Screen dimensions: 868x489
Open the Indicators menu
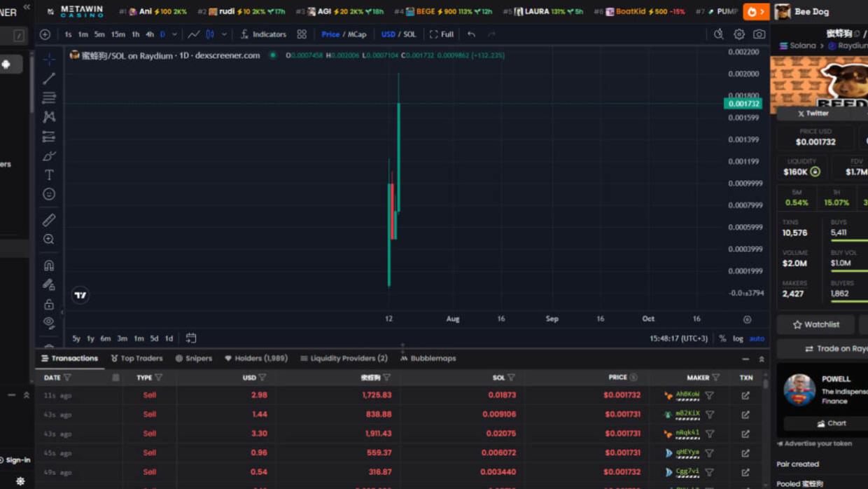(x=264, y=34)
